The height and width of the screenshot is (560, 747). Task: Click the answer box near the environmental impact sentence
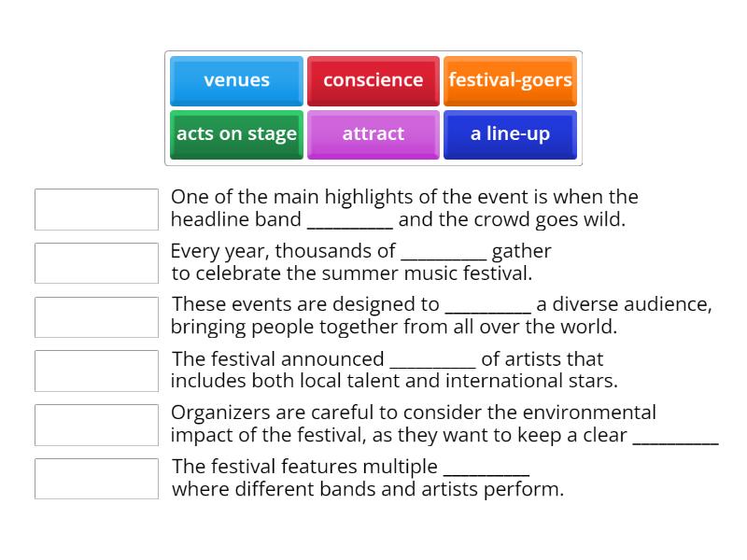[96, 425]
